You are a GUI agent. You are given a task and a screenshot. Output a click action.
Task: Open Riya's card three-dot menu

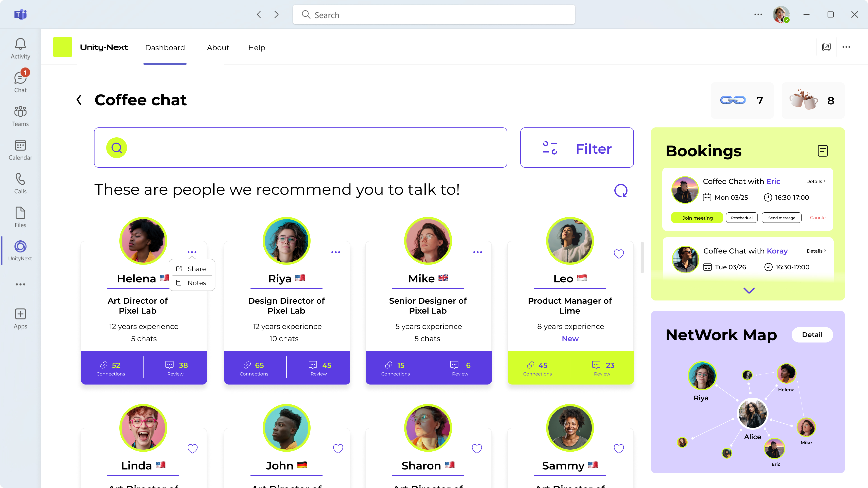pos(336,252)
